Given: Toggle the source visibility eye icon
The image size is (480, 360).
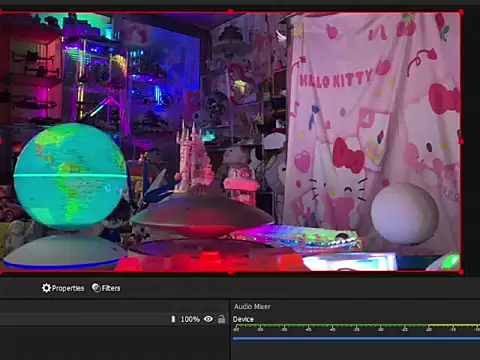Looking at the screenshot, I should [208, 319].
